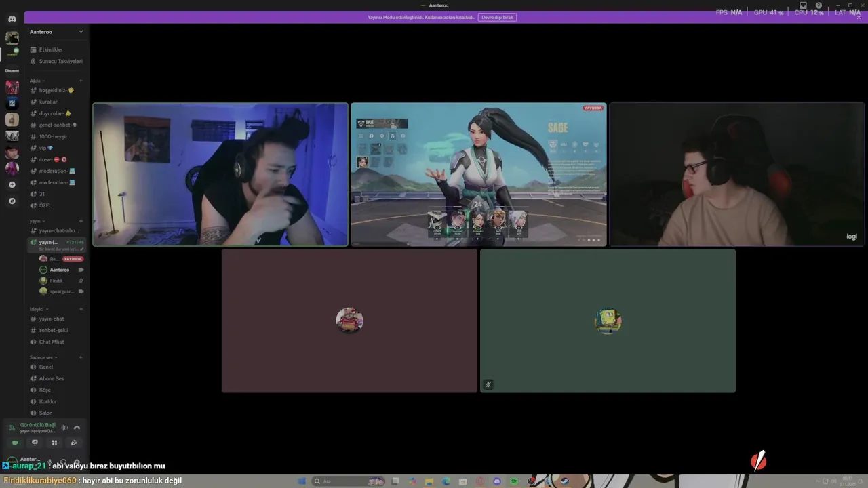
Task: Click the Windows Start button
Action: tap(302, 481)
